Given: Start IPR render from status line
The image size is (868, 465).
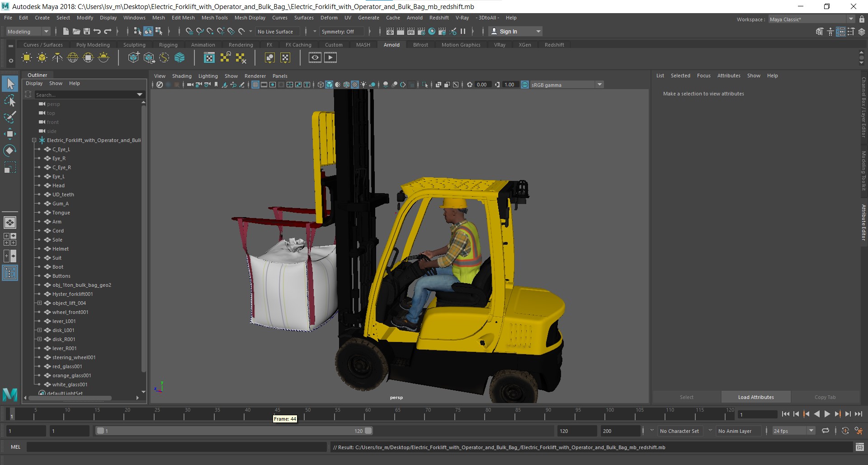Looking at the screenshot, I should [x=410, y=31].
